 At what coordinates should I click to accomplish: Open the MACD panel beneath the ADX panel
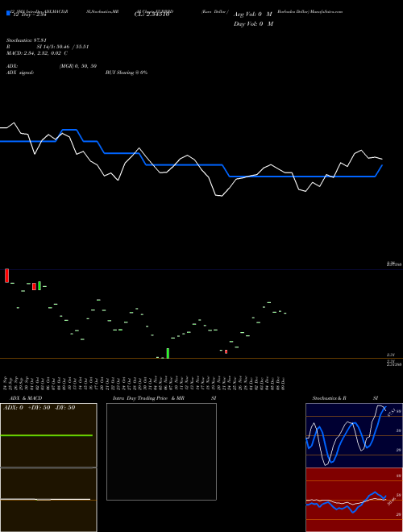click(x=48, y=500)
